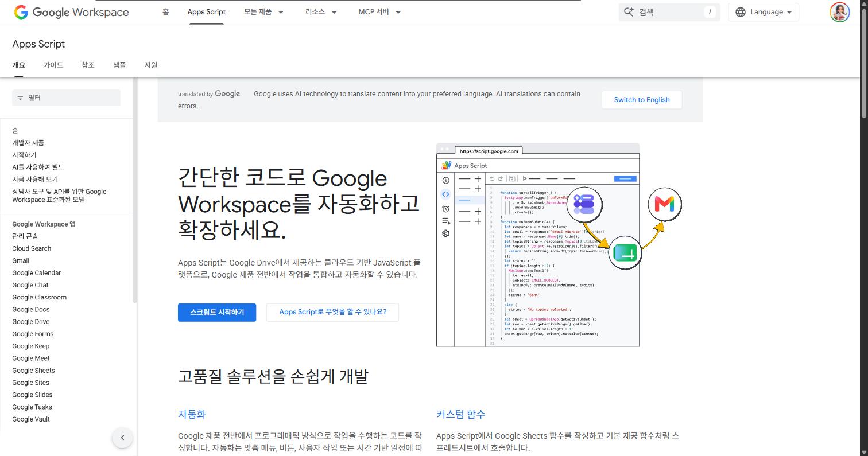Open AI를 사용하여 빌드 in sidebar
Image resolution: width=868 pixels, height=456 pixels.
[x=38, y=167]
